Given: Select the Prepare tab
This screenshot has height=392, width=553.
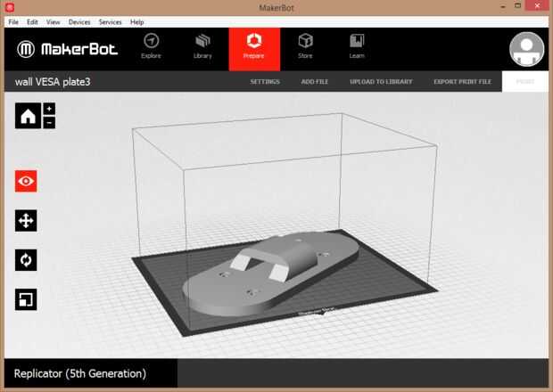Looking at the screenshot, I should (x=254, y=49).
